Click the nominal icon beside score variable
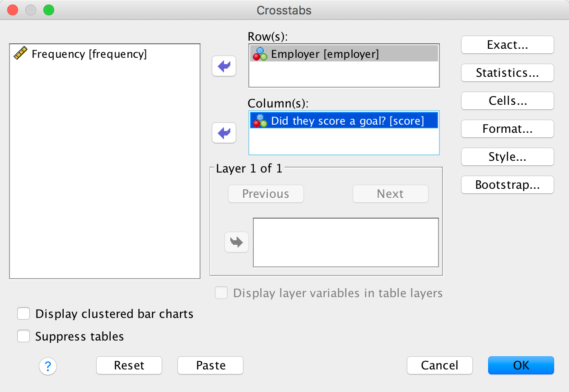Viewport: 569px width, 392px height. pos(260,121)
